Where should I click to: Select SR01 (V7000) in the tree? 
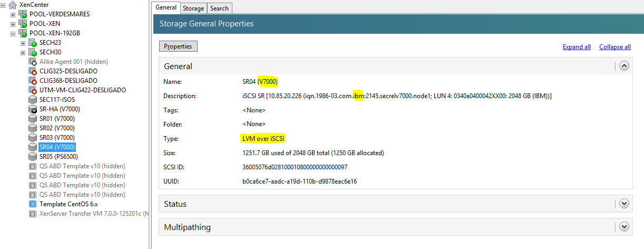pyautogui.click(x=57, y=119)
